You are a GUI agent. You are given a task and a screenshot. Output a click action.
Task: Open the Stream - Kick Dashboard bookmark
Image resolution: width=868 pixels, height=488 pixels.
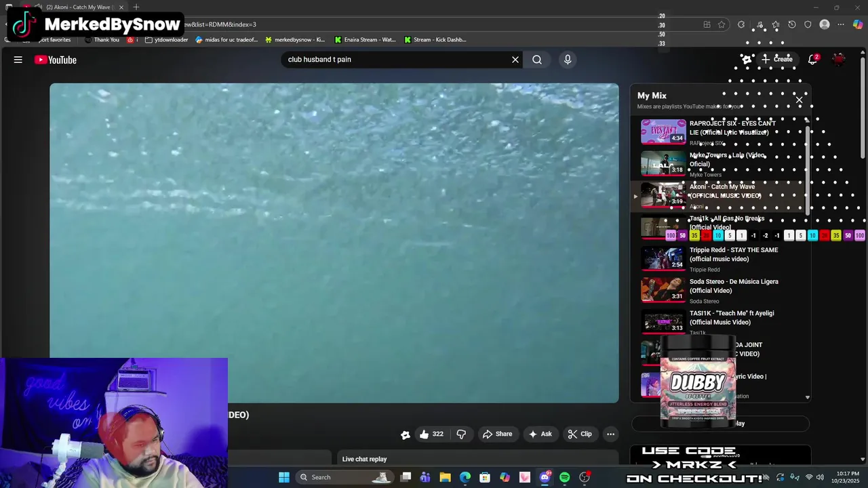pos(435,39)
